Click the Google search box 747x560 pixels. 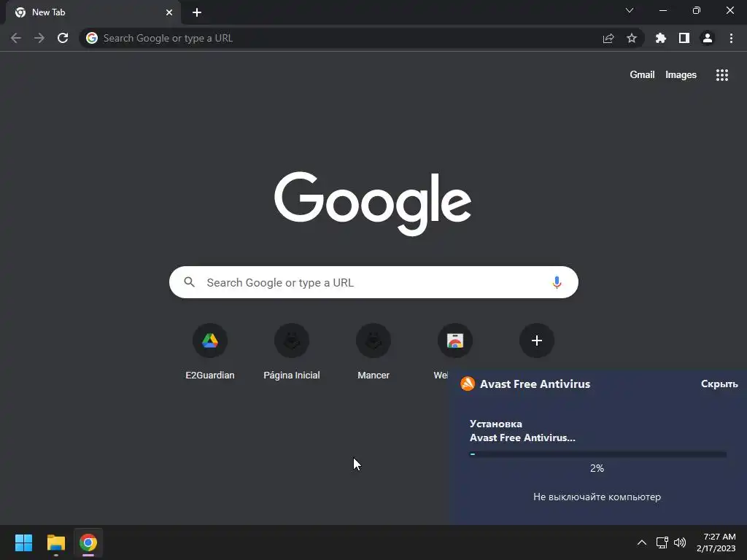click(373, 282)
